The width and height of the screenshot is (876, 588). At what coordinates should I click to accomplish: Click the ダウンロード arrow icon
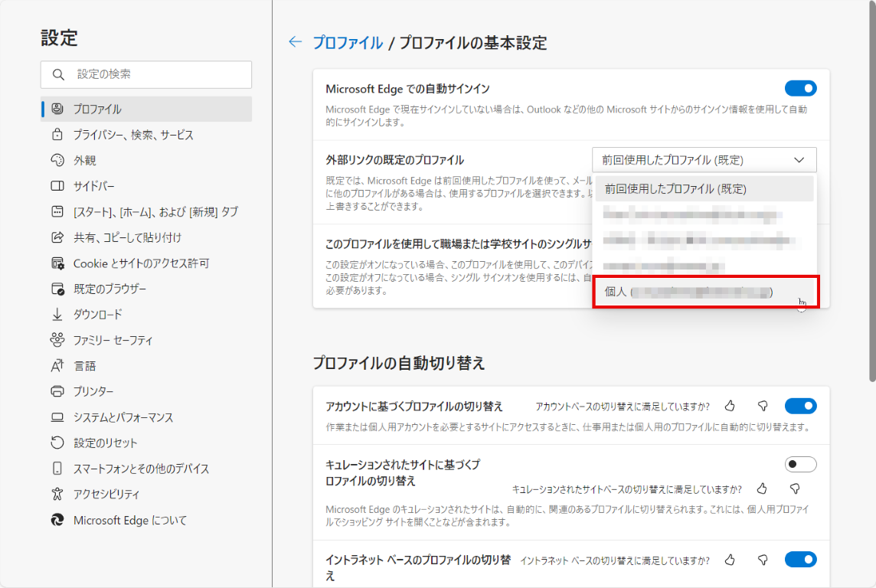click(x=57, y=315)
